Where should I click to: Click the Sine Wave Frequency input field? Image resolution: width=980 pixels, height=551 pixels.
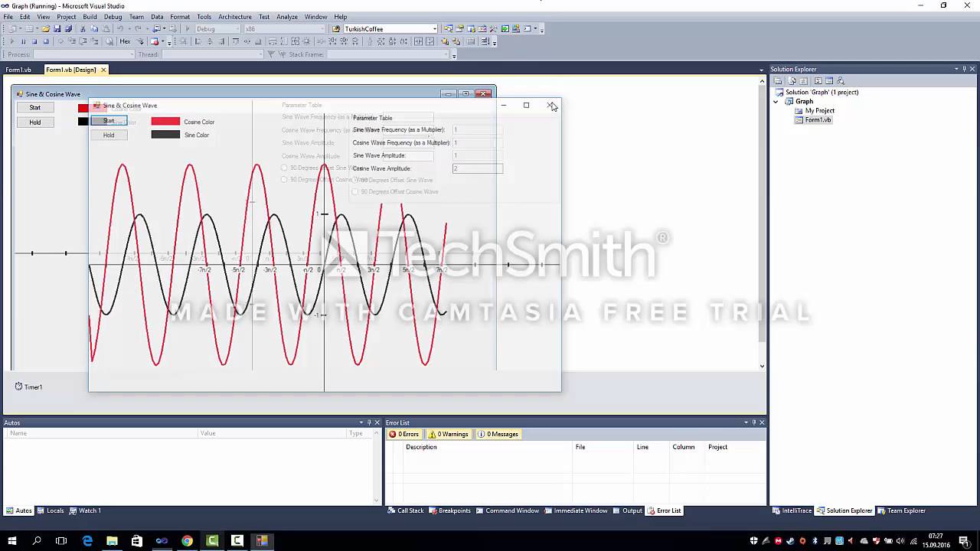point(478,130)
